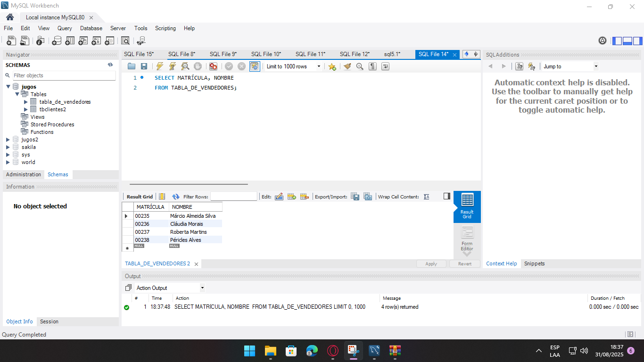Screen dimensions: 644x362
Task: Edit current row icon in result grid
Action: point(279,197)
